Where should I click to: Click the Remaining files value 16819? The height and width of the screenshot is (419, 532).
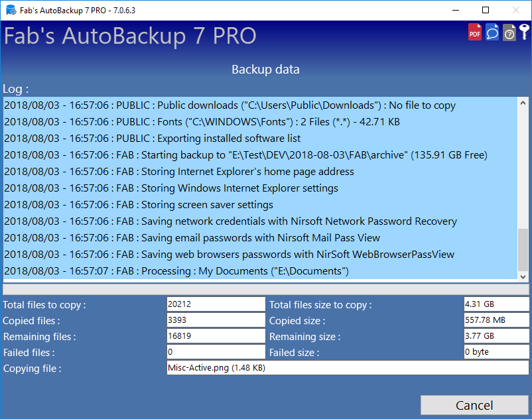tap(216, 336)
